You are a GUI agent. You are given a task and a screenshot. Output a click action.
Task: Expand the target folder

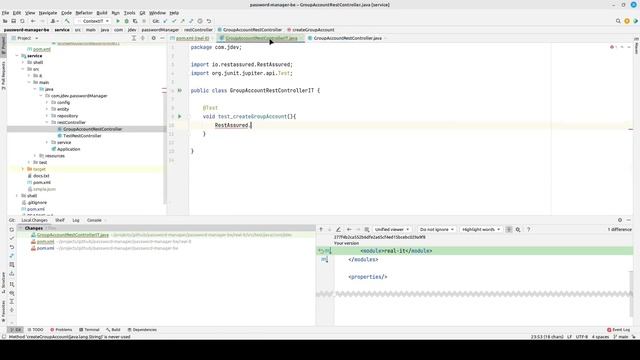click(23, 169)
